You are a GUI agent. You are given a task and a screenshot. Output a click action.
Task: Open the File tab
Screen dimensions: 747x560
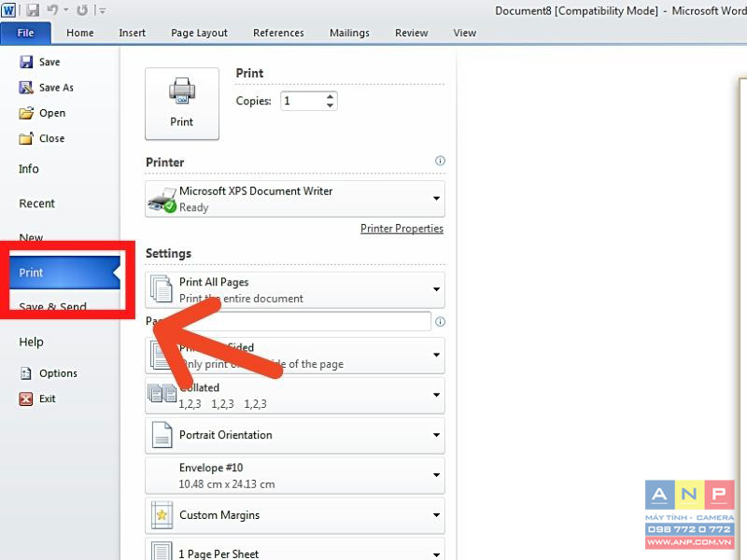point(26,33)
